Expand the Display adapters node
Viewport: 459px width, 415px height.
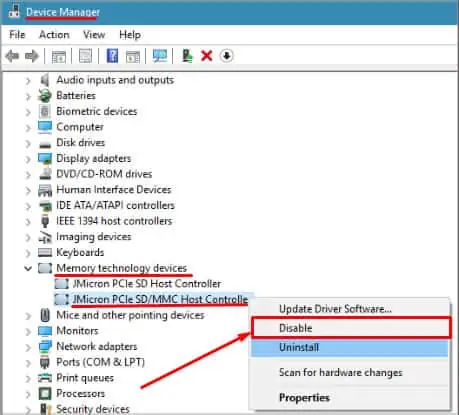(x=28, y=159)
